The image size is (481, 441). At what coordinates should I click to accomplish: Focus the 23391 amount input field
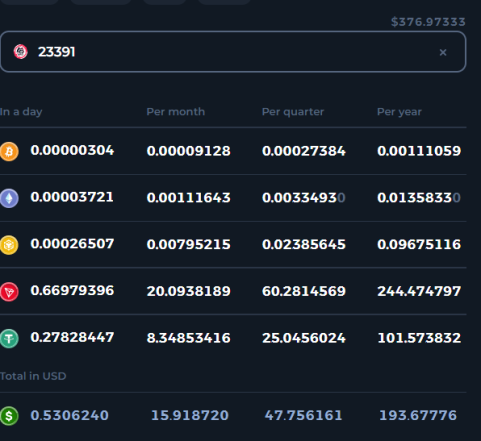[233, 52]
